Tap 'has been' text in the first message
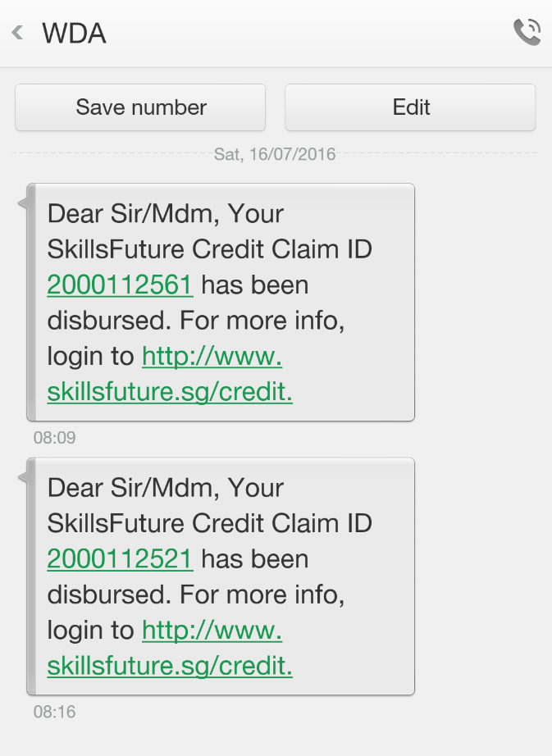552x756 pixels. tap(254, 285)
